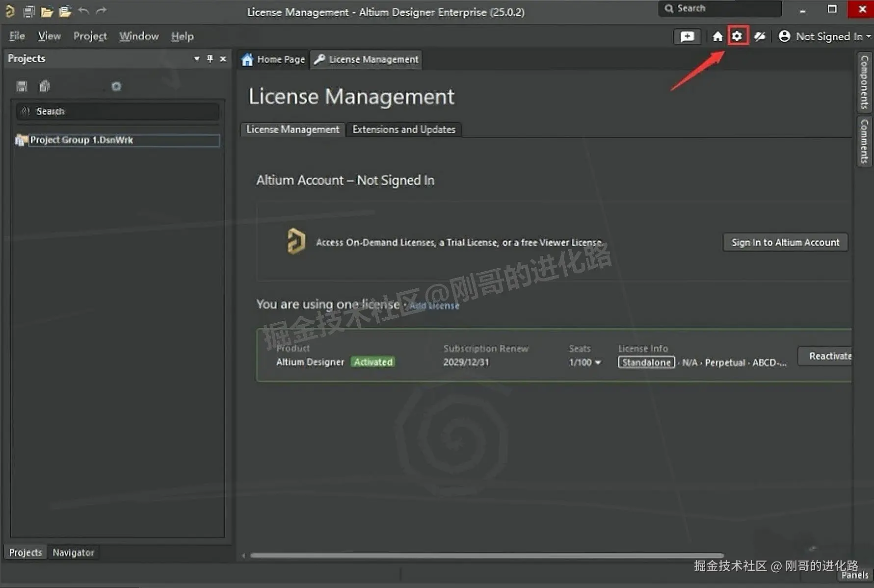Viewport: 874px width, 588px height.
Task: Switch to Extensions and Updates tab
Action: 404,129
